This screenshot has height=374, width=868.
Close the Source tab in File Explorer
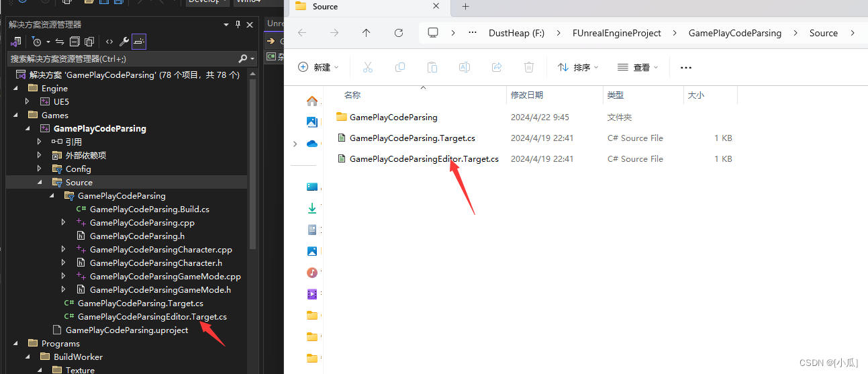coord(436,7)
